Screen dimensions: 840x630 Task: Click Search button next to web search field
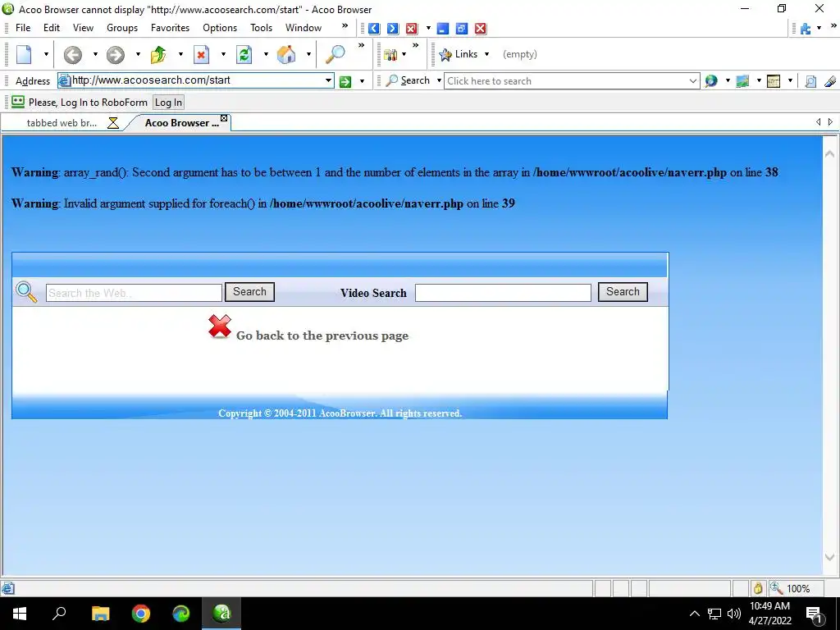pyautogui.click(x=249, y=292)
